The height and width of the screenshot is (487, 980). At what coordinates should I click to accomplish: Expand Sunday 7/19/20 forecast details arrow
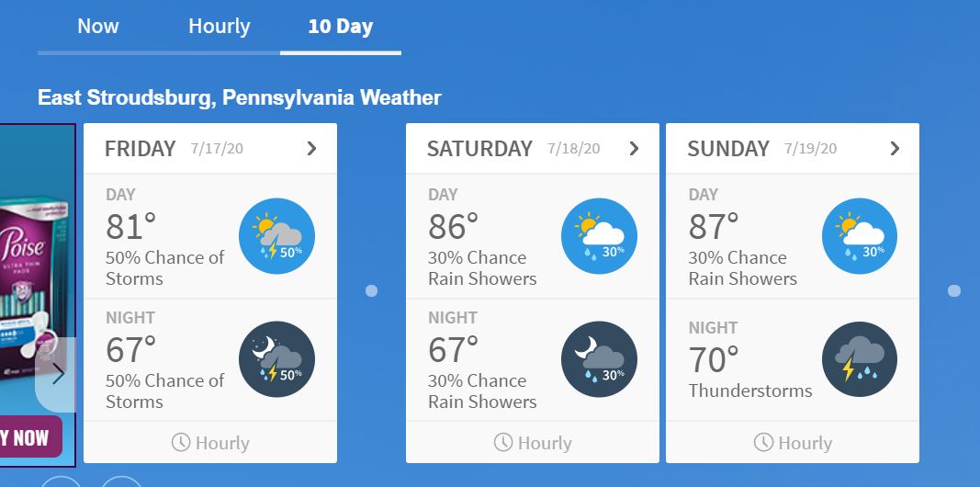coord(895,149)
